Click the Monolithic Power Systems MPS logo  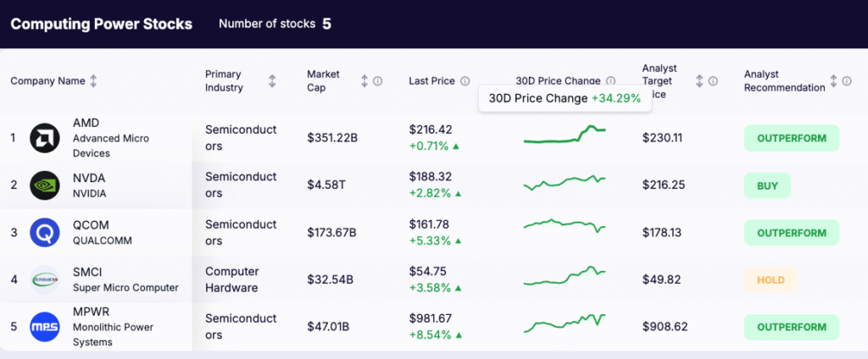coord(45,327)
